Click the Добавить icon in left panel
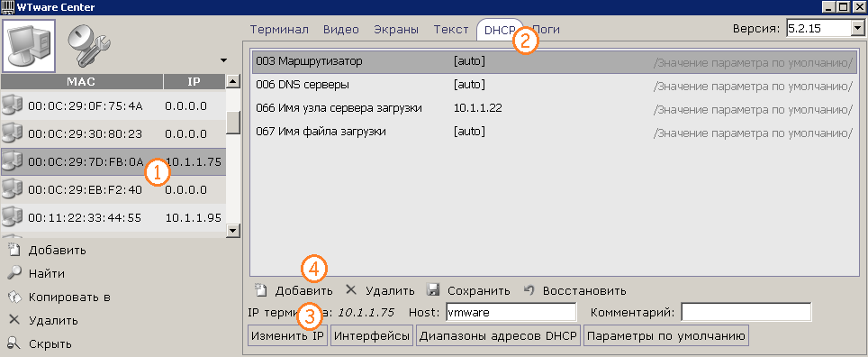 (x=14, y=250)
